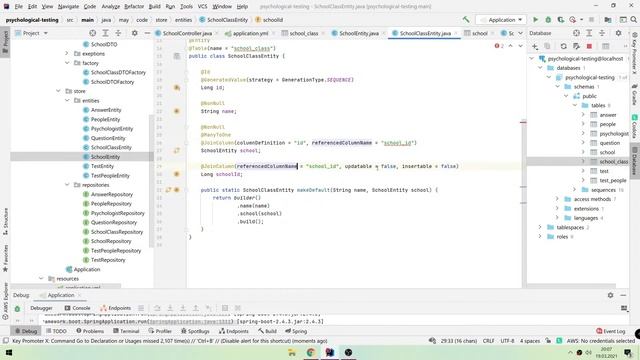This screenshot has width=640, height=360.
Task: Expand the roles node
Action: 540,236
